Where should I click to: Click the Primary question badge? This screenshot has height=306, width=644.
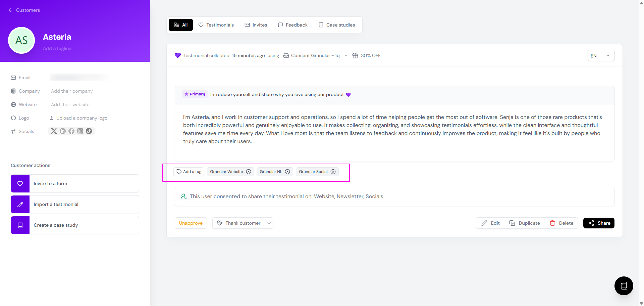[195, 94]
